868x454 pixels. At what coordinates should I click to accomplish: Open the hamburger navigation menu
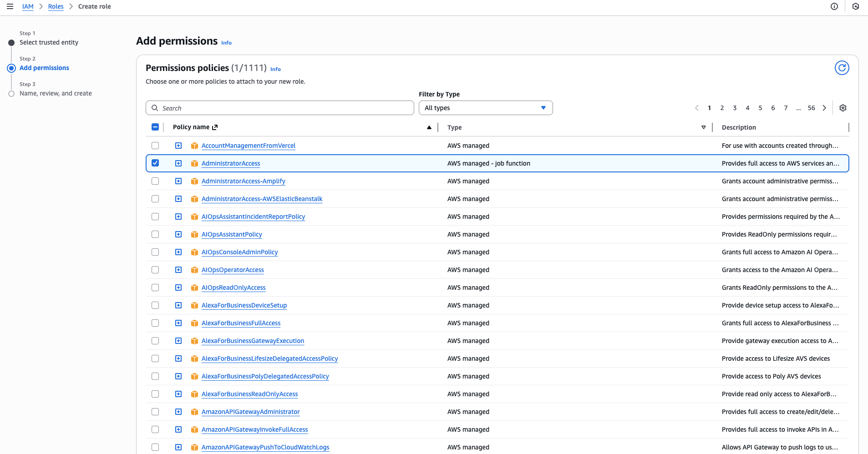coord(10,6)
